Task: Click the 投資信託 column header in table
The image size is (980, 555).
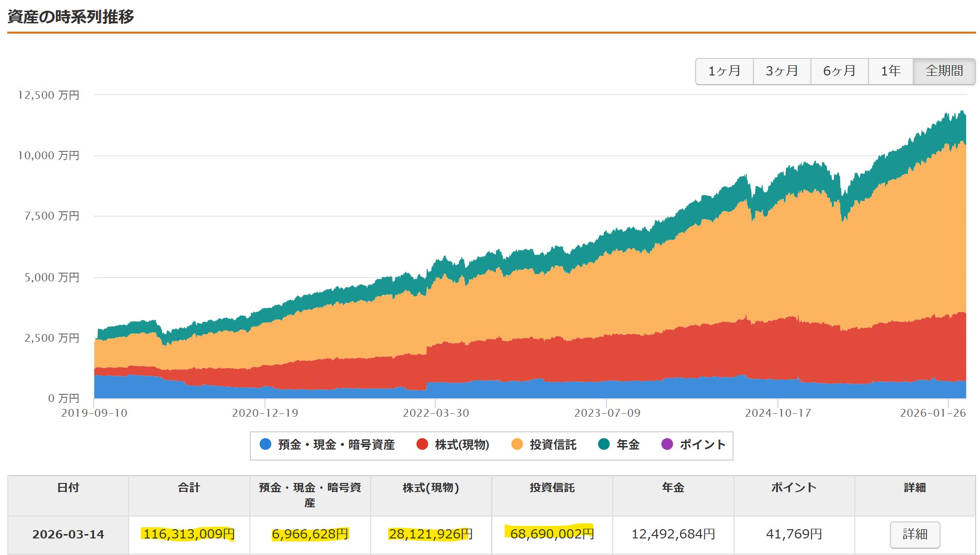Action: tap(552, 487)
